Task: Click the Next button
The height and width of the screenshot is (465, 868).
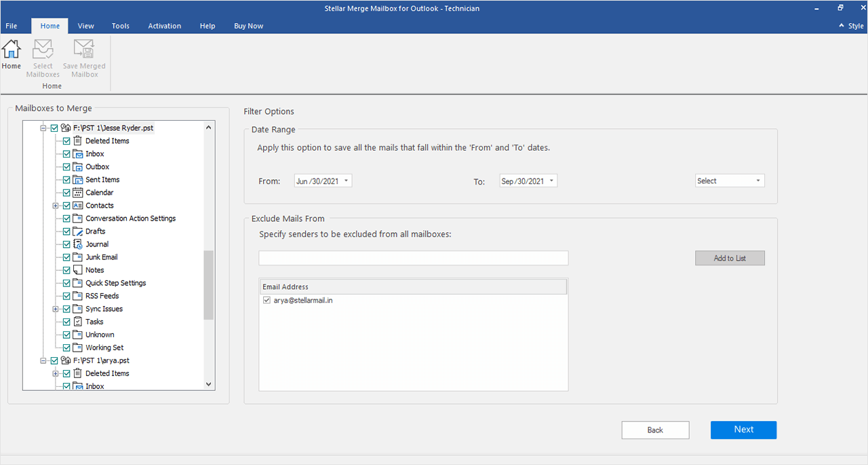Action: (x=744, y=430)
